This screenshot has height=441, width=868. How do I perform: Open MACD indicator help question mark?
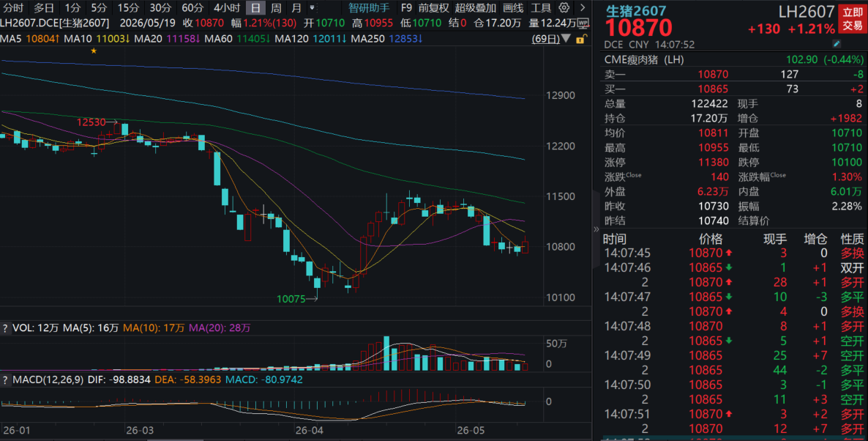5,380
